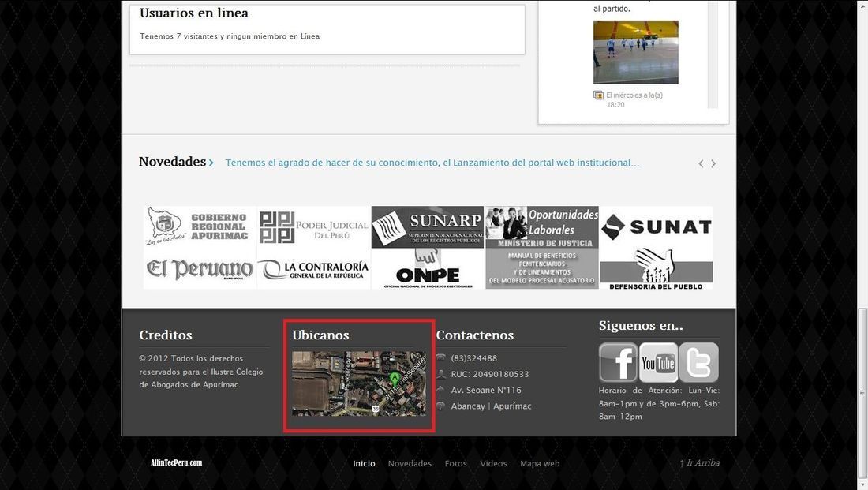Image resolution: width=868 pixels, height=490 pixels.
Task: Click the Ir Arriba back-to-top link
Action: point(700,463)
